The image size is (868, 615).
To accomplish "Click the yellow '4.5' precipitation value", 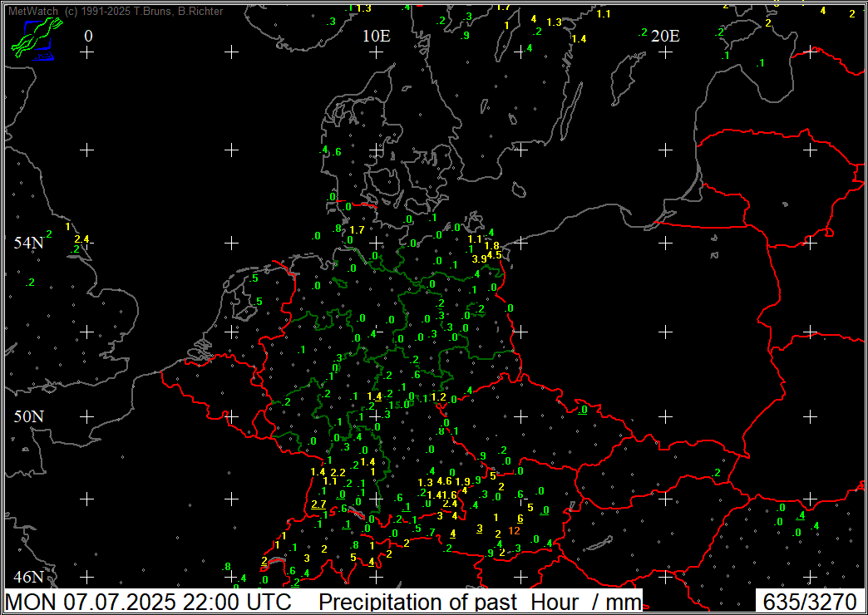I will 495,255.
